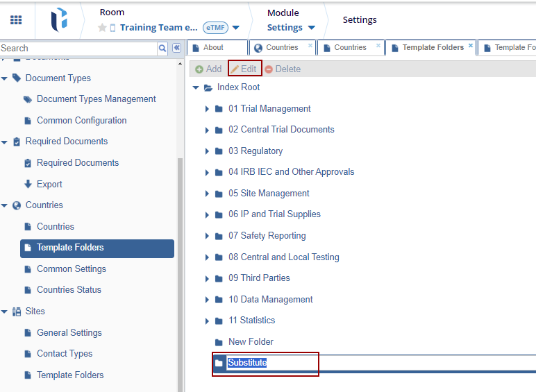Open the apps grid menu icon
Viewport: 536px width, 392px height.
coord(15,20)
